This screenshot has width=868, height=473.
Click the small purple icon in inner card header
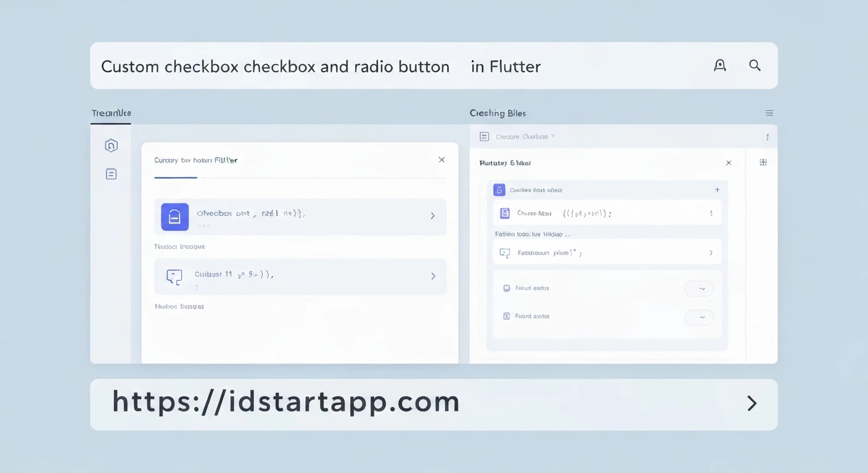499,190
